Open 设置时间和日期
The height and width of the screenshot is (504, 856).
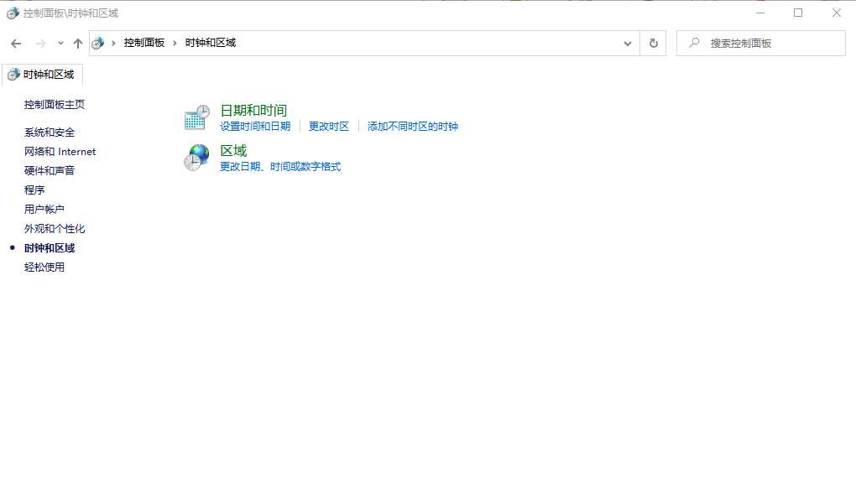click(254, 126)
